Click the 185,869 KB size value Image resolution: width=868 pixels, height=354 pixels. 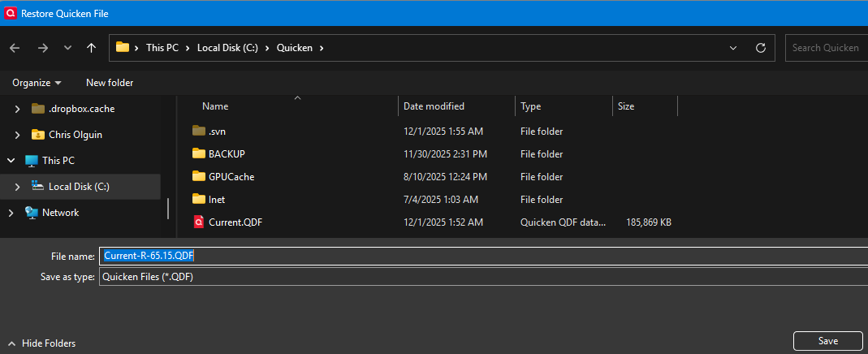point(649,222)
